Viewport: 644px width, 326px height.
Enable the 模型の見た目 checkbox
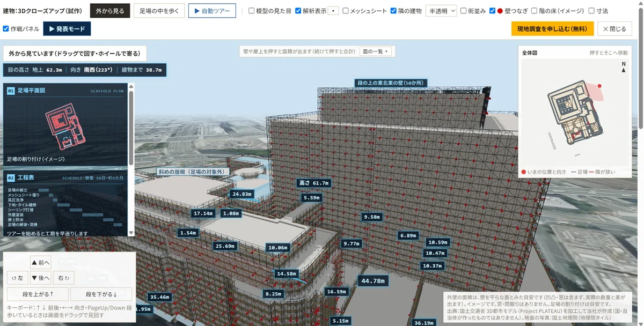click(x=252, y=11)
